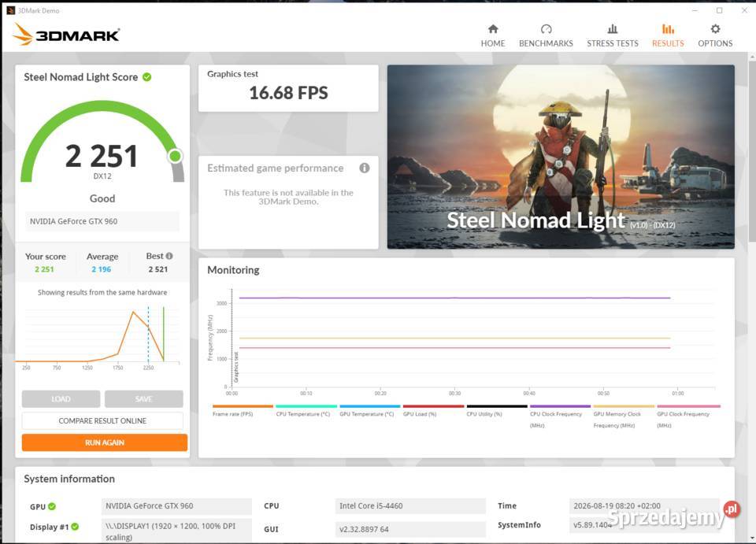Toggle GPU Temperature legend entry
This screenshot has width=756, height=544.
pyautogui.click(x=370, y=411)
